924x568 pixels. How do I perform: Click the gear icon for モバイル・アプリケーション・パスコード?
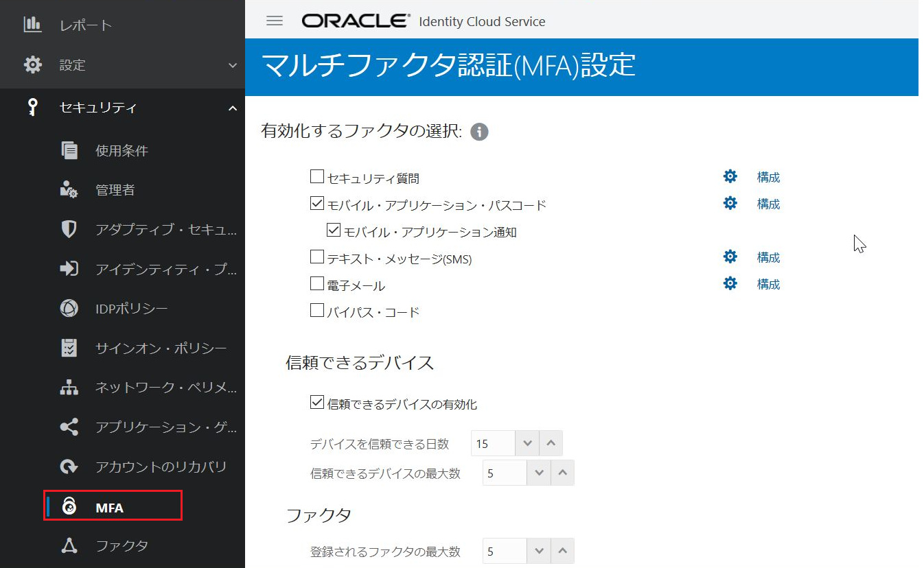[730, 204]
